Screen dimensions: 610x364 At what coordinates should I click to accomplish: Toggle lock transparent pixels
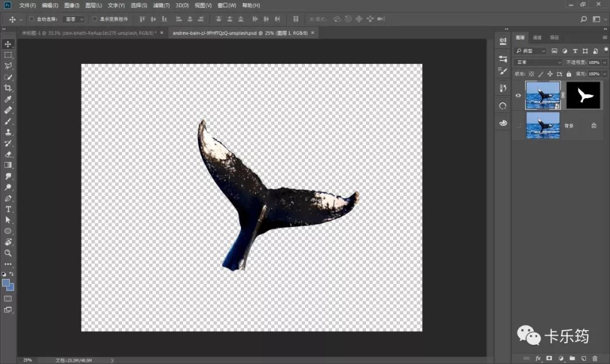pyautogui.click(x=531, y=74)
